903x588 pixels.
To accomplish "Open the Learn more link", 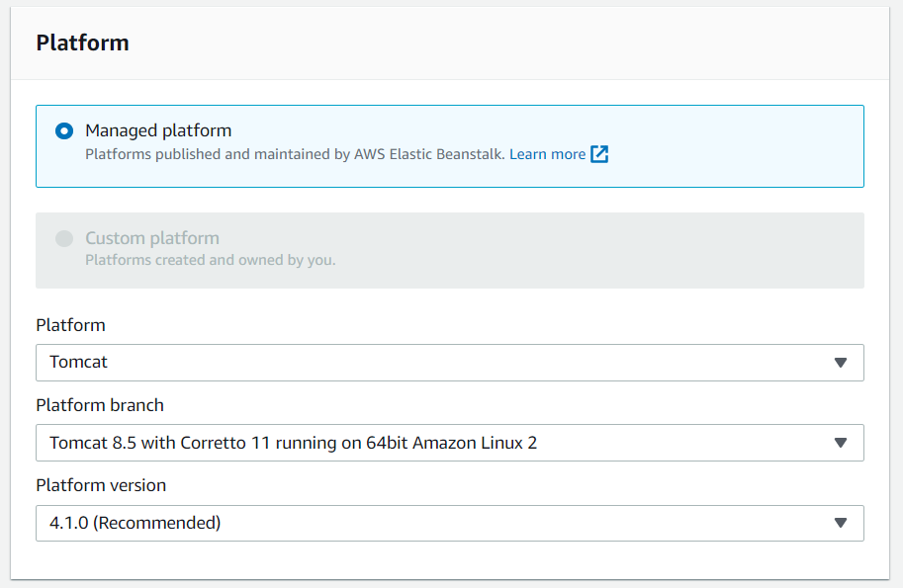I will click(547, 154).
